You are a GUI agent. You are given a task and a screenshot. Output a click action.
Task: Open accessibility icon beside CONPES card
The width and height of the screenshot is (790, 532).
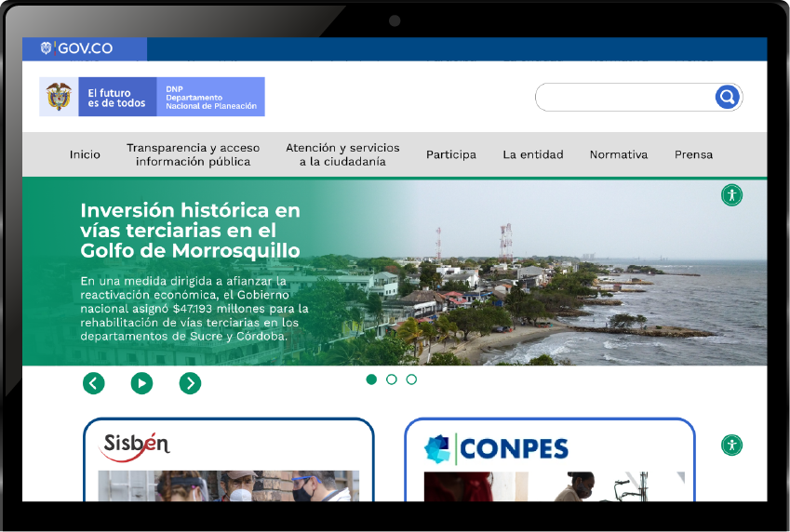click(x=731, y=445)
